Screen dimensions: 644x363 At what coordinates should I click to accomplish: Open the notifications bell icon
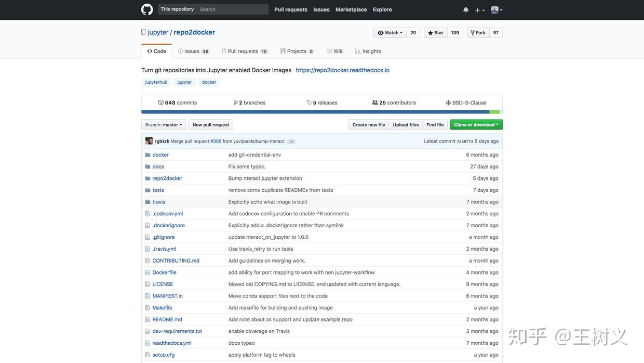466,10
